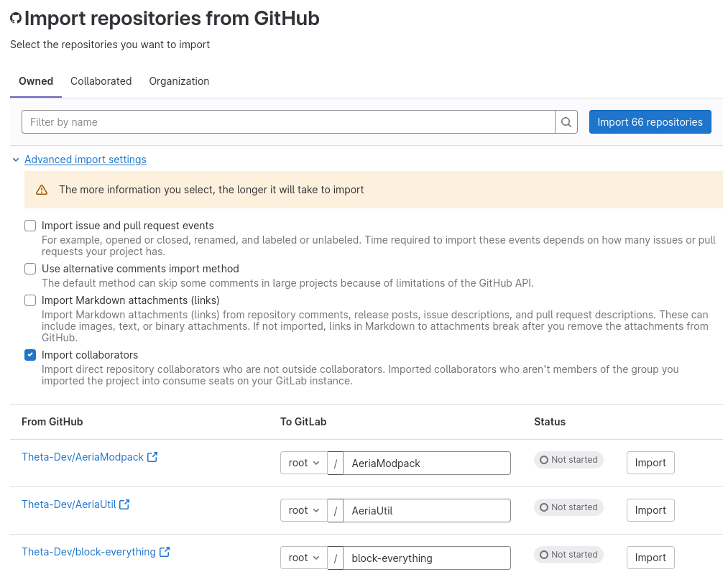Open root namespace dropdown for AeriaModpack

(x=304, y=463)
